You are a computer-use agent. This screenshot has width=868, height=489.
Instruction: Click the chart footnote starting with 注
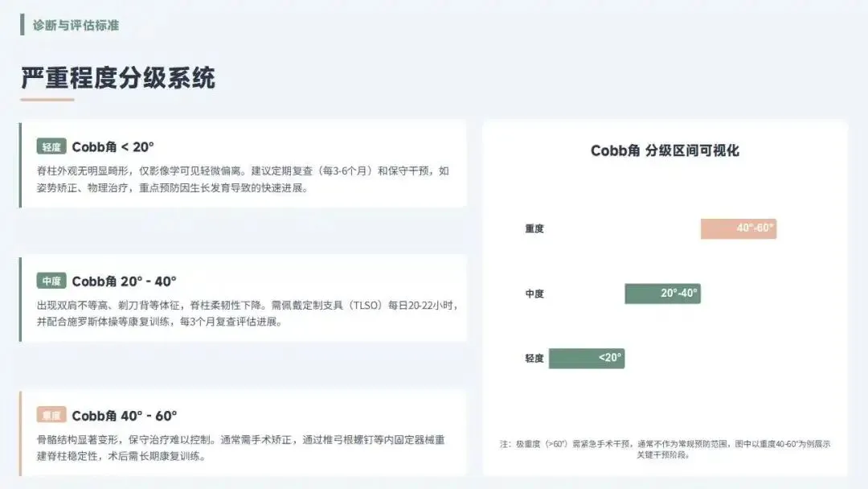click(x=665, y=449)
